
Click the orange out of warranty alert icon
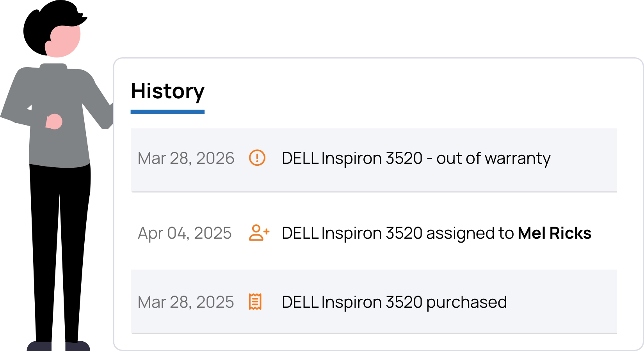click(257, 158)
